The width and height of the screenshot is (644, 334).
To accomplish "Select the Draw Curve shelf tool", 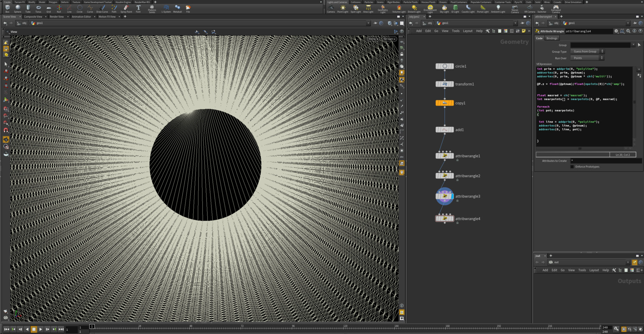I will pos(102,9).
